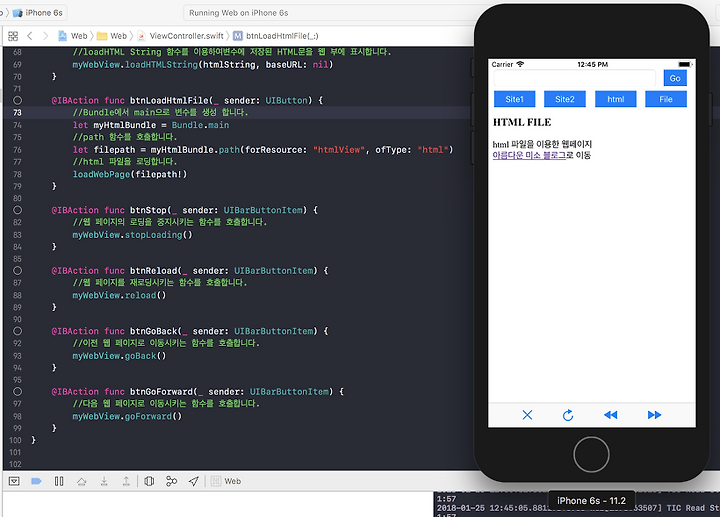
Task: Click Simulate Location arrow icon
Action: 194,481
